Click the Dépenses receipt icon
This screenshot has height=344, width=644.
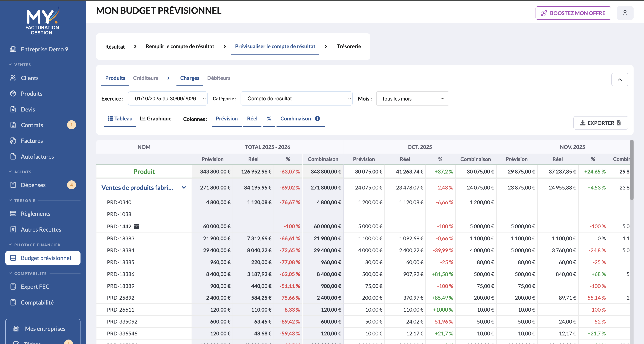coord(13,185)
